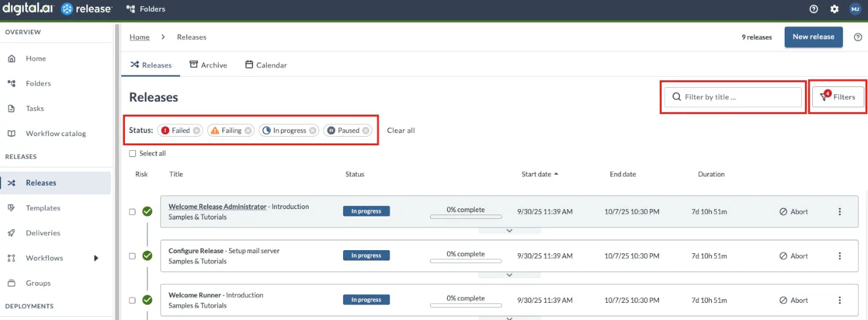Open more options for Welcome Release Administrator

click(x=839, y=211)
